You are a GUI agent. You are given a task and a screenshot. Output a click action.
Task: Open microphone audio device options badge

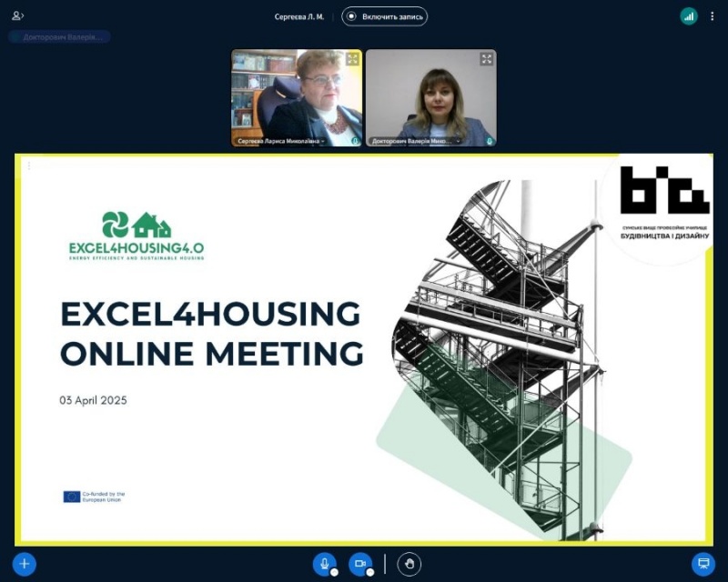pyautogui.click(x=335, y=573)
